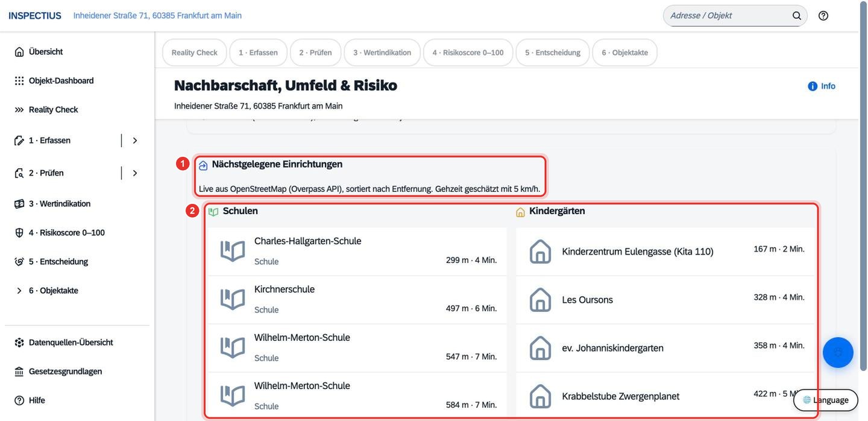
Task: Click the Les Oursons name
Action: tap(587, 300)
